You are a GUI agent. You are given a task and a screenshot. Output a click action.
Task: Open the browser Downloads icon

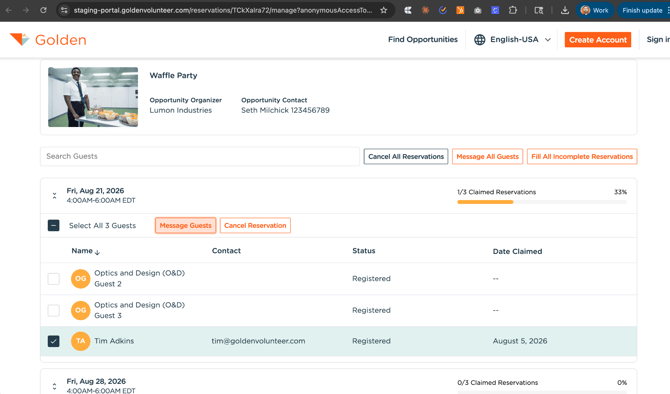(564, 10)
